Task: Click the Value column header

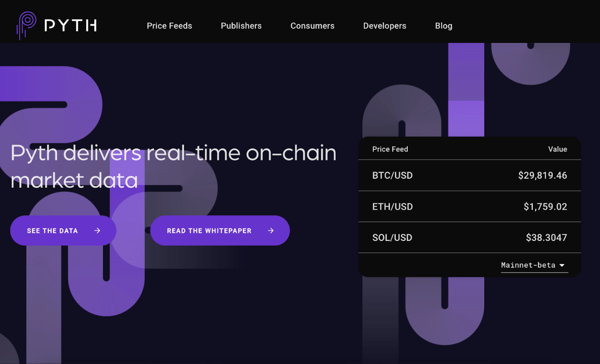Action: coord(557,149)
